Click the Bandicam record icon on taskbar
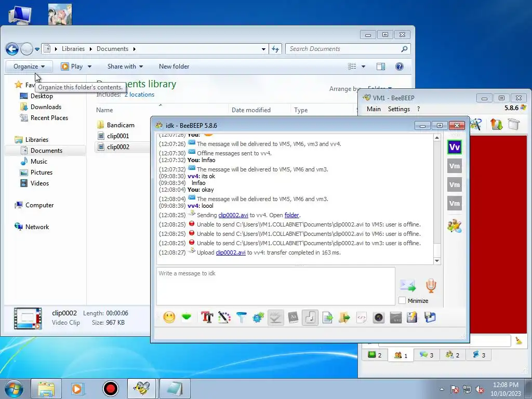The image size is (532, 399). (x=110, y=389)
